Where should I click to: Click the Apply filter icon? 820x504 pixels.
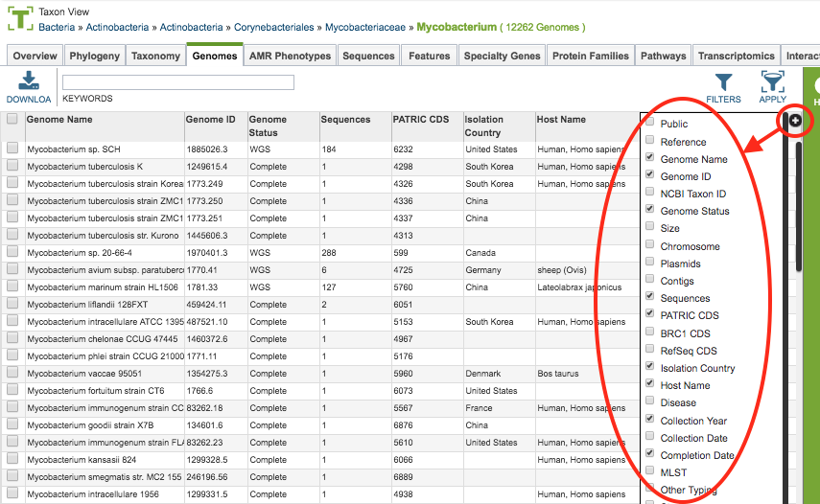[x=772, y=82]
